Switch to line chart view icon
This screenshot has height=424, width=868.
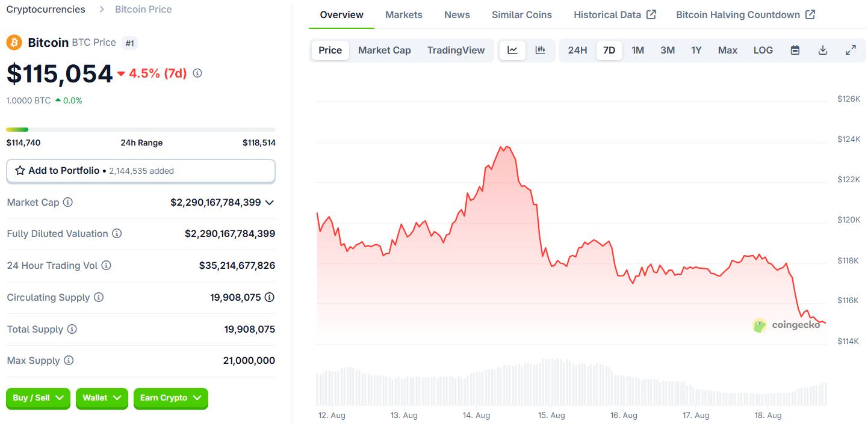click(x=512, y=50)
